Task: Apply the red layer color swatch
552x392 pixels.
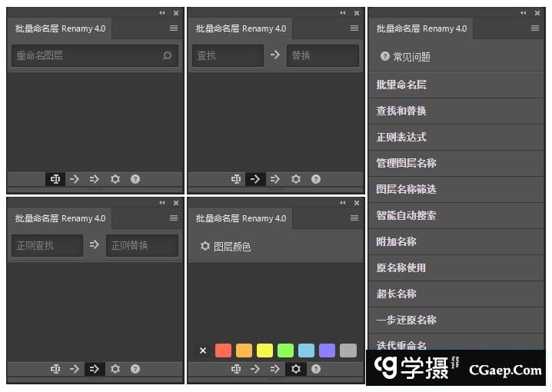Action: tap(223, 350)
